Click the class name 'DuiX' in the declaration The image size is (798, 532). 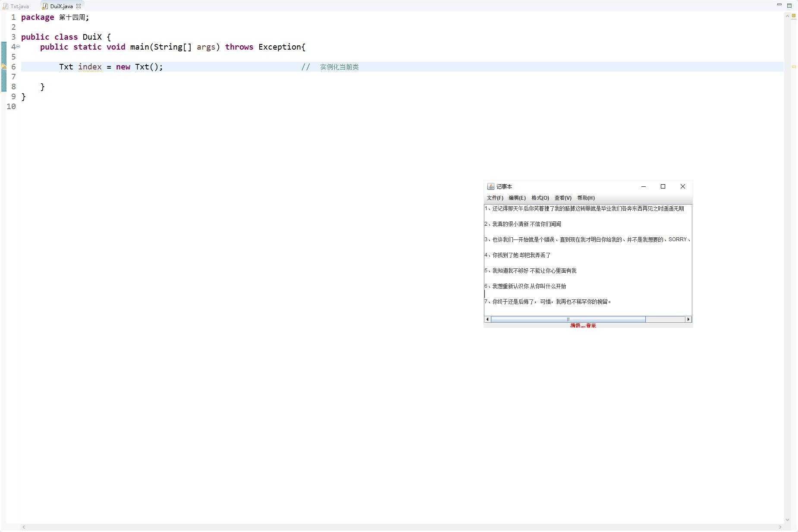pos(92,37)
